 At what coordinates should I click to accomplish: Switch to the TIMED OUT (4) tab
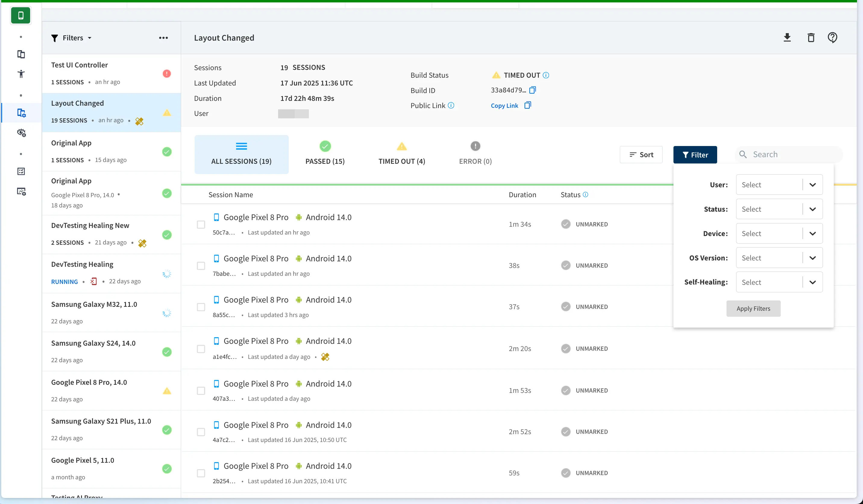point(402,154)
